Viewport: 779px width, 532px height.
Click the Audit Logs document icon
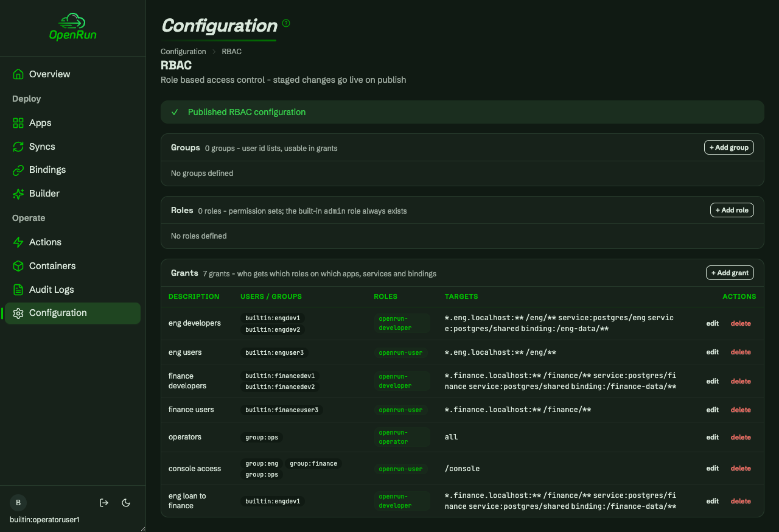click(18, 290)
